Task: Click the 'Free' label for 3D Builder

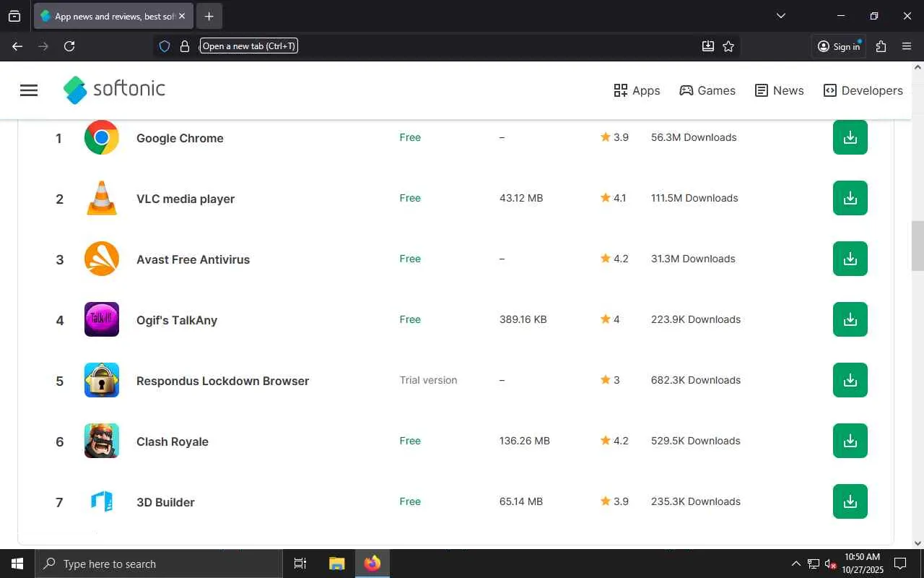Action: pyautogui.click(x=410, y=501)
